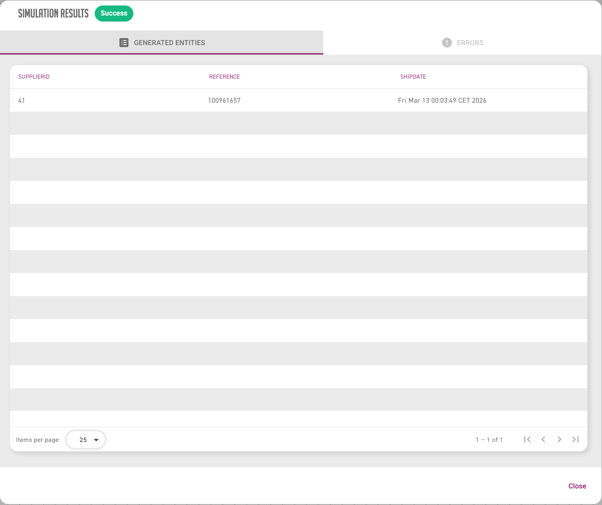Click the Simulation Results title

(x=53, y=13)
